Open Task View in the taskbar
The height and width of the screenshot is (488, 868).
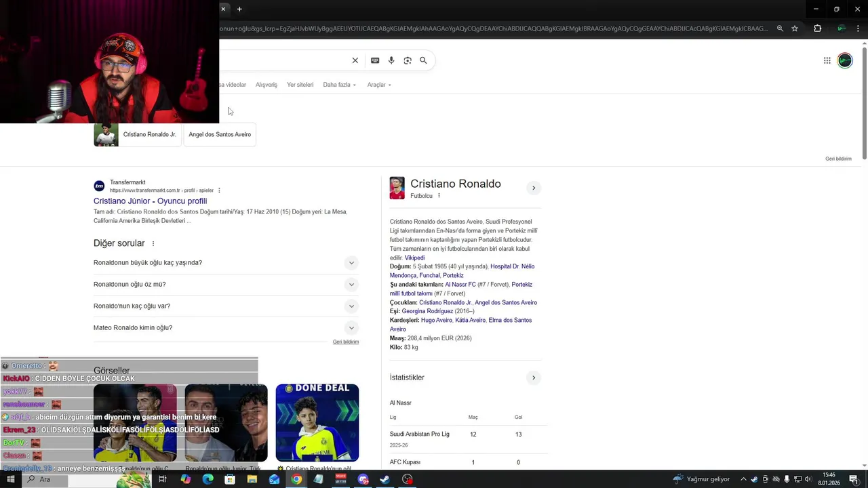(163, 479)
